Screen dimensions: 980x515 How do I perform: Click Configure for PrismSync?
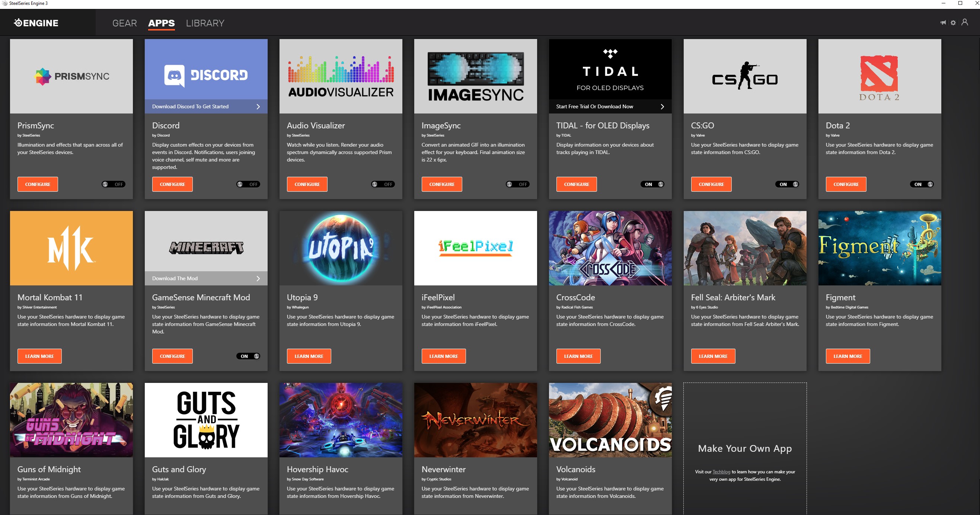click(x=38, y=184)
